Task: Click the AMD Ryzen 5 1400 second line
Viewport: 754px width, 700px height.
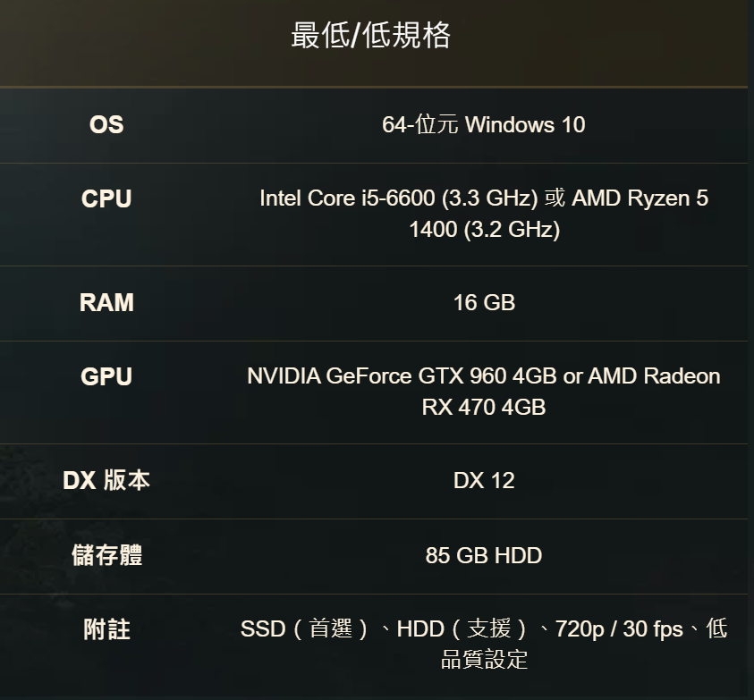Action: 484,230
